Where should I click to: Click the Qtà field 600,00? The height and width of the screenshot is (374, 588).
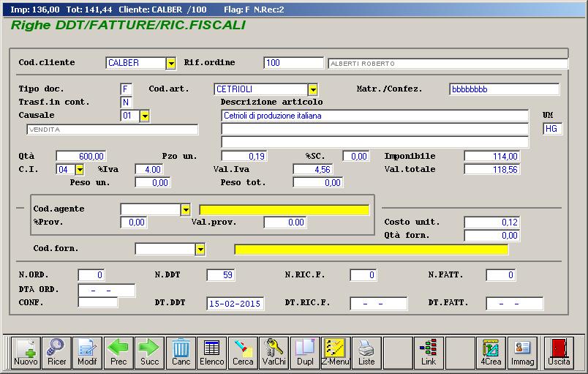(x=80, y=156)
